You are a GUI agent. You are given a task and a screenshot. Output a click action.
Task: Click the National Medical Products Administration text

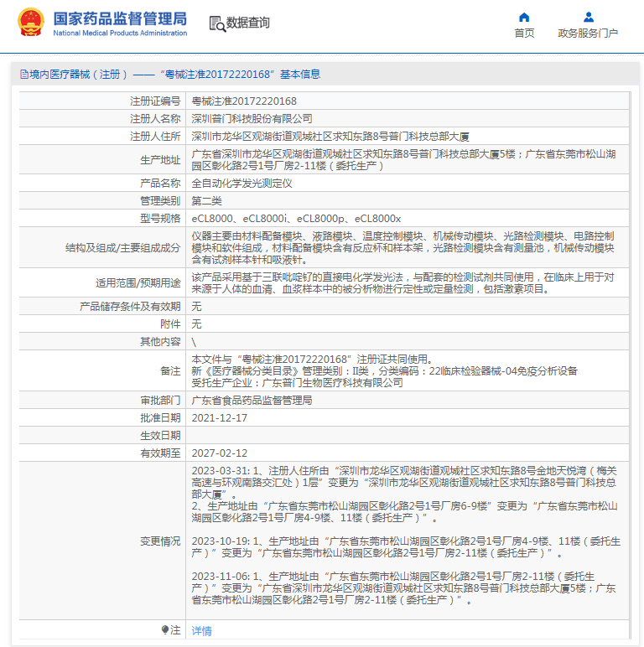point(120,33)
